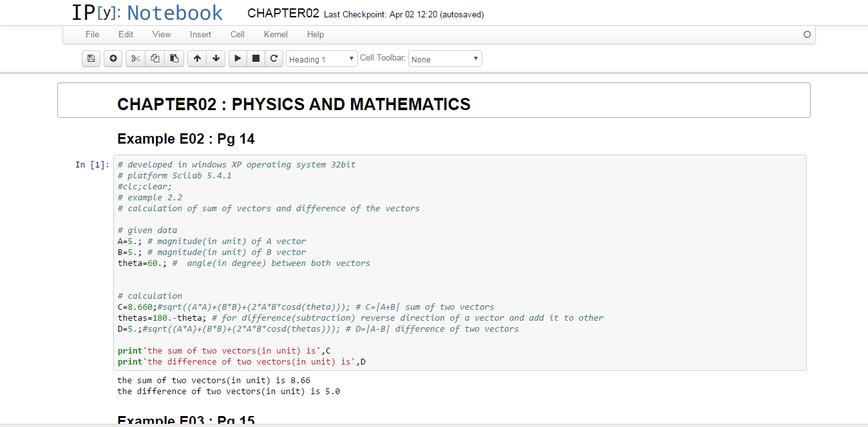Move the selected cell down
The image size is (868, 427).
click(x=216, y=59)
